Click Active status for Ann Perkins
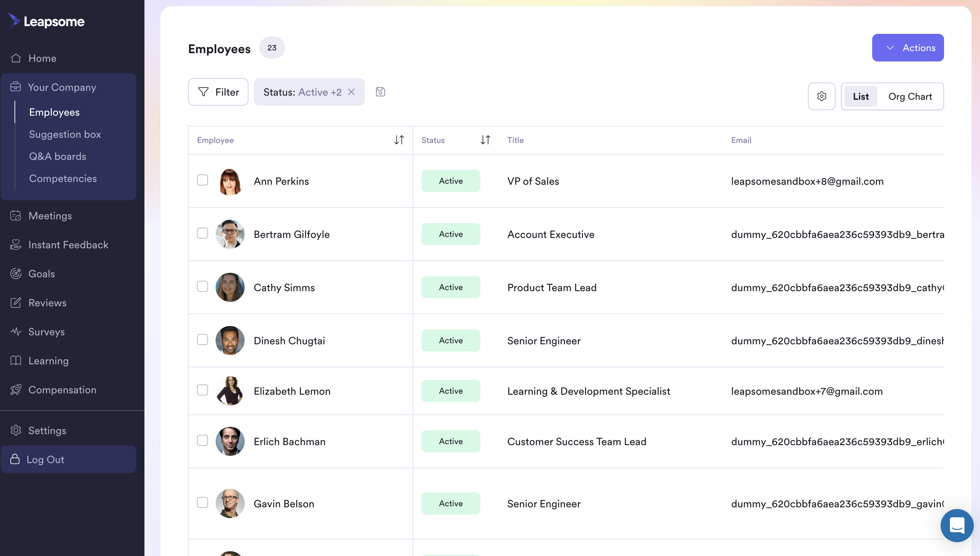 coord(451,181)
